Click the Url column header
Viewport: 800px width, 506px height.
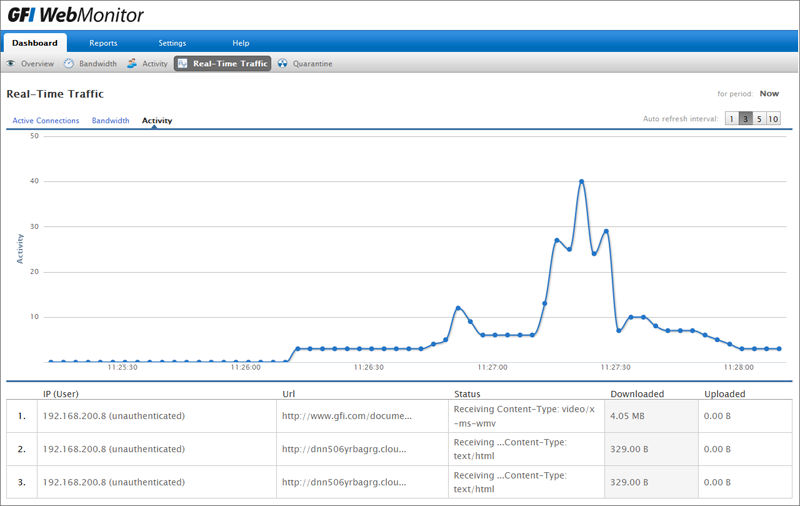pyautogui.click(x=289, y=394)
